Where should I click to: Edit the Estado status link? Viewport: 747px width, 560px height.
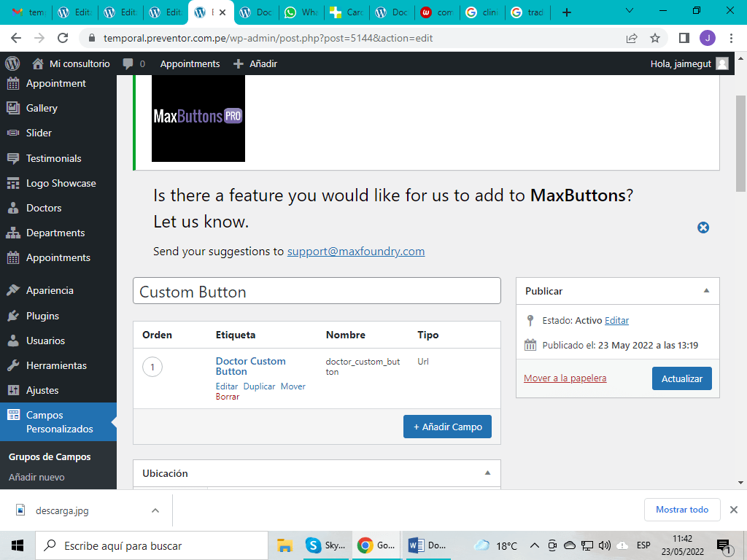[616, 321]
